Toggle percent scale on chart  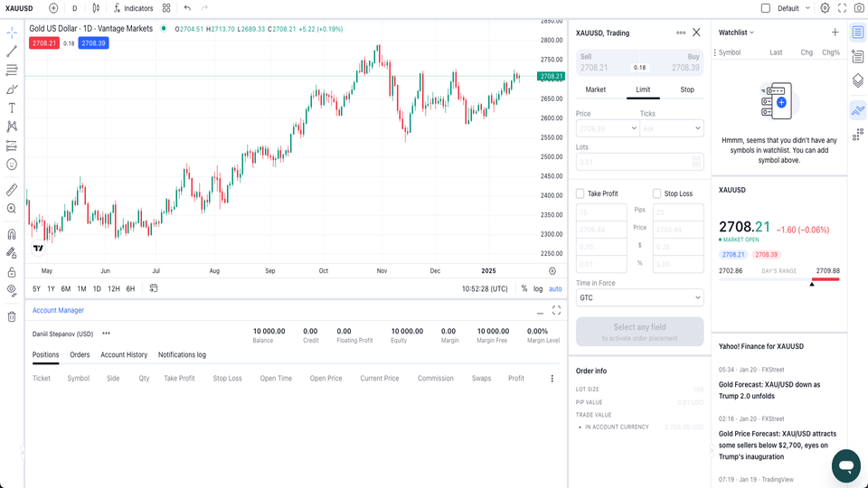click(524, 289)
